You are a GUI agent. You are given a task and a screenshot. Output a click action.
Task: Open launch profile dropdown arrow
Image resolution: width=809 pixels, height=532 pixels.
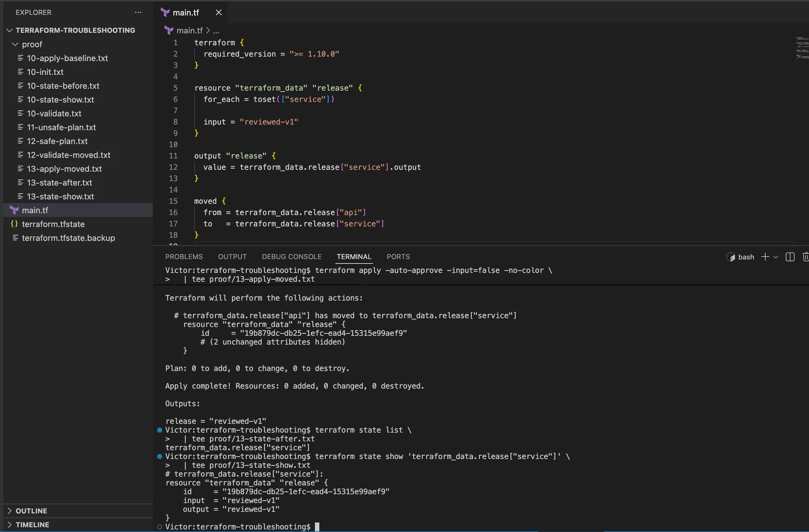coord(775,257)
